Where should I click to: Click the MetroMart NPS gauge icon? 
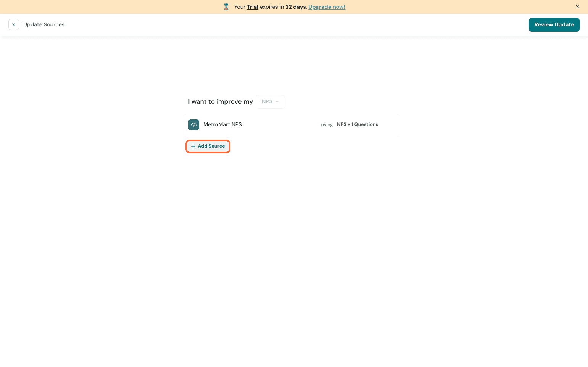pos(193,125)
